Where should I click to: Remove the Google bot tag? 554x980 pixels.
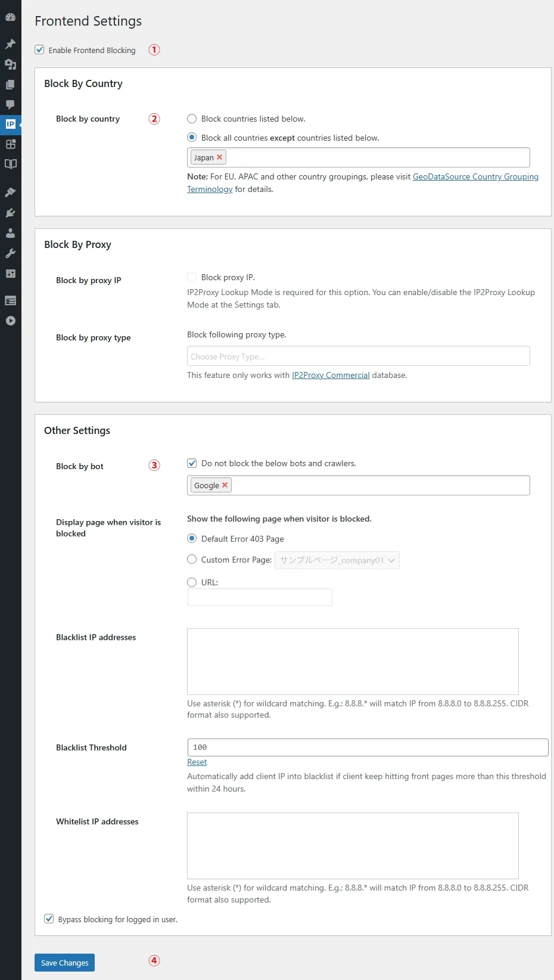pos(225,485)
